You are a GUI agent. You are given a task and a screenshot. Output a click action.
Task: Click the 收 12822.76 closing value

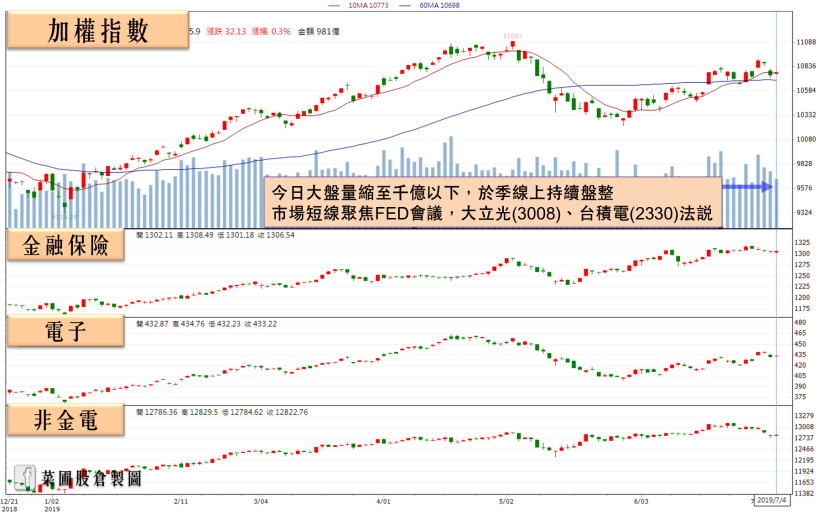click(287, 412)
